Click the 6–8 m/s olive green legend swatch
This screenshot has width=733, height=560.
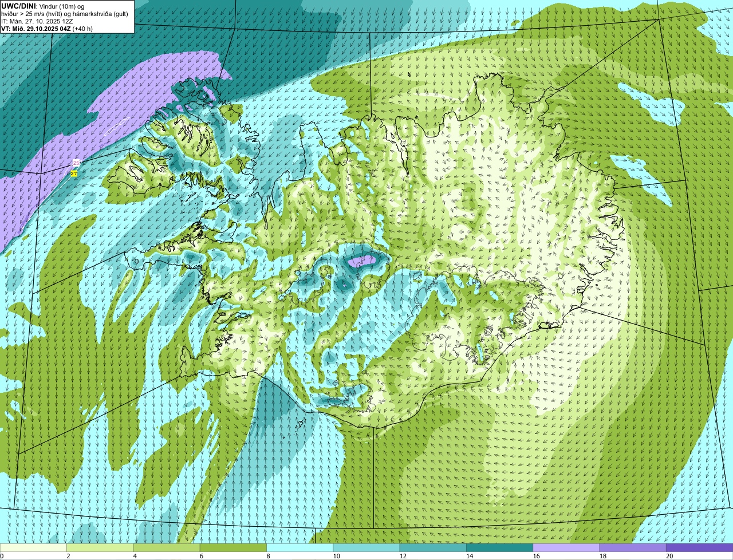pyautogui.click(x=233, y=548)
